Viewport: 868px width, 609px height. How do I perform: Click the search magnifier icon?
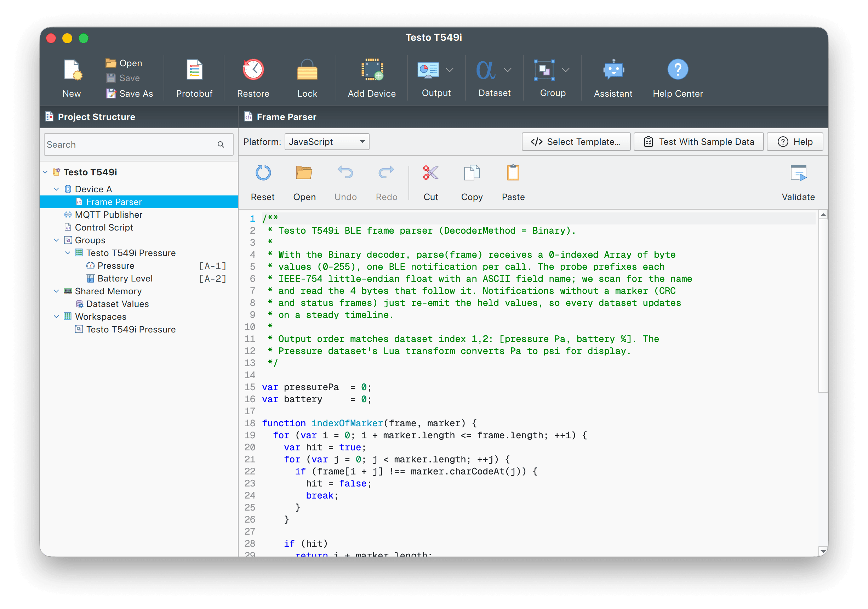click(221, 144)
